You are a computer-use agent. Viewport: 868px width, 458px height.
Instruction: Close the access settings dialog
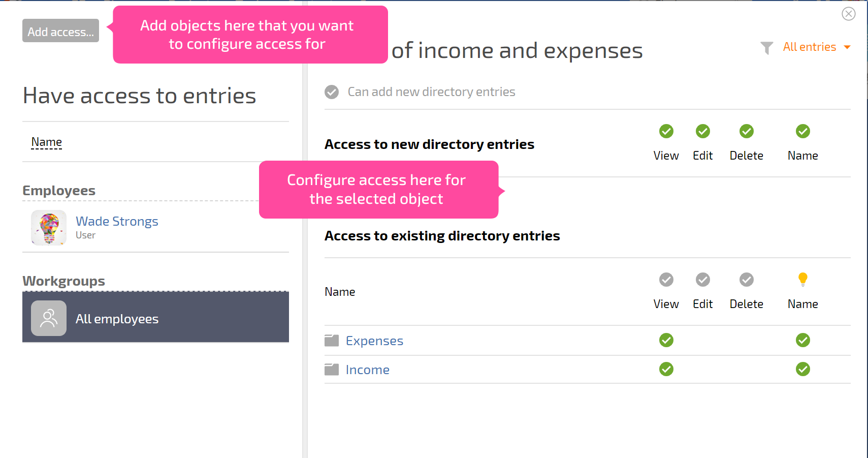848,14
